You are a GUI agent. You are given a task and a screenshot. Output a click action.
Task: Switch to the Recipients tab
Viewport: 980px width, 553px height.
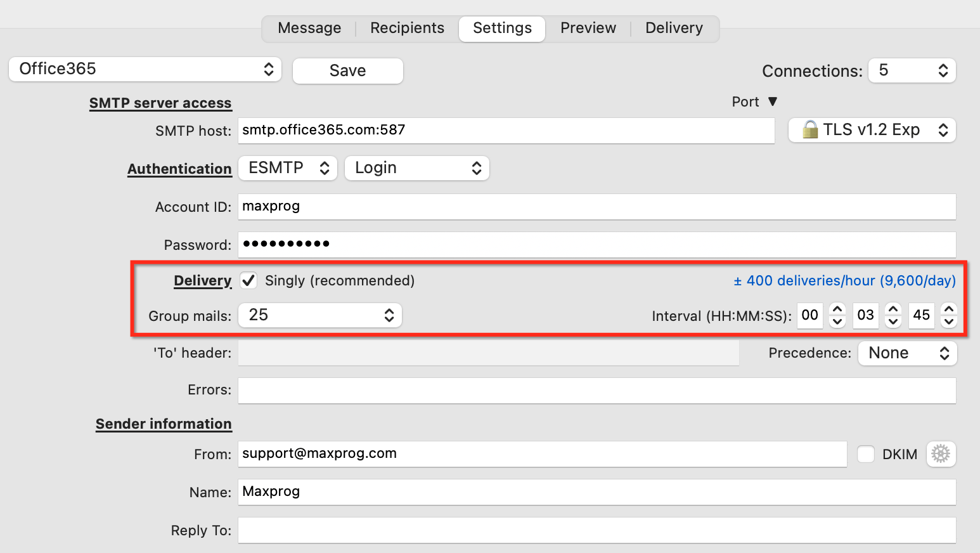[x=407, y=29]
